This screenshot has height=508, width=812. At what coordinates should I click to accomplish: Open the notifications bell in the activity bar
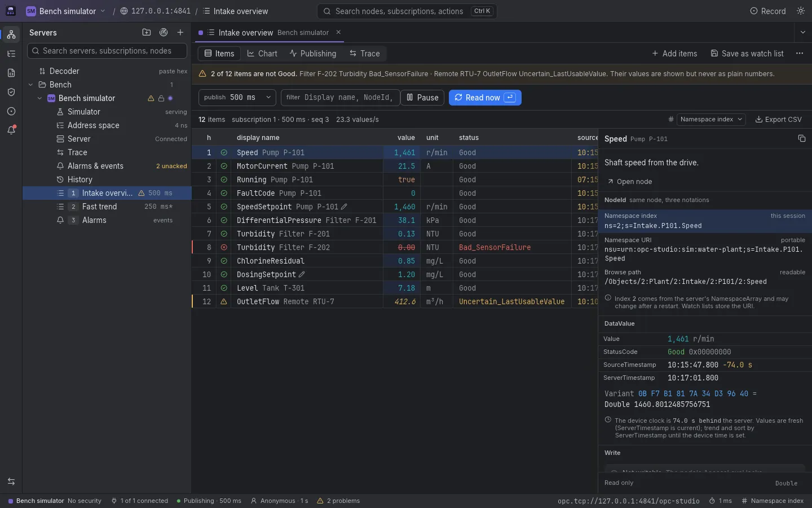[x=11, y=130]
